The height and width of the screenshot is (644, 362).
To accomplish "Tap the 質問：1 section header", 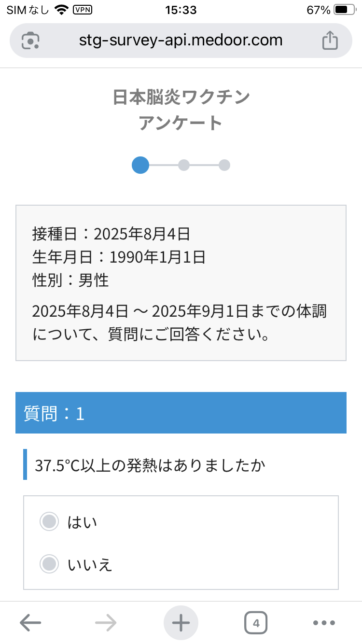I will point(181,413).
